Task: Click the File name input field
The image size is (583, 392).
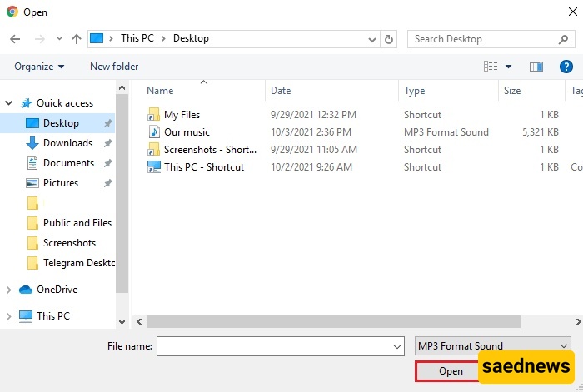Action: tap(273, 345)
